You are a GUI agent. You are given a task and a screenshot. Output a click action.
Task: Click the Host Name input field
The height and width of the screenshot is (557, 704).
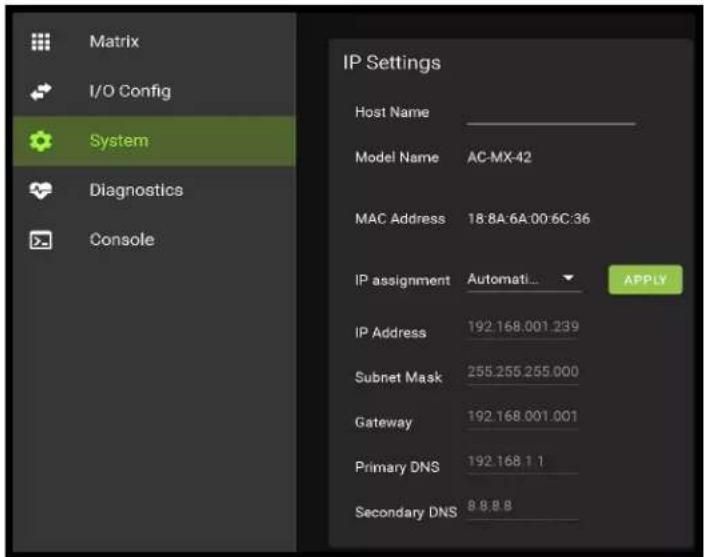551,113
